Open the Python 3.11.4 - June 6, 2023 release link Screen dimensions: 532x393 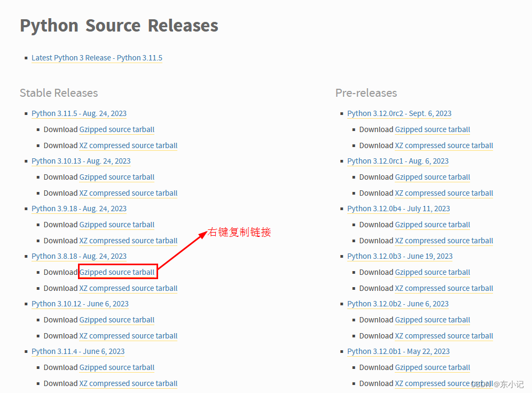click(x=78, y=351)
